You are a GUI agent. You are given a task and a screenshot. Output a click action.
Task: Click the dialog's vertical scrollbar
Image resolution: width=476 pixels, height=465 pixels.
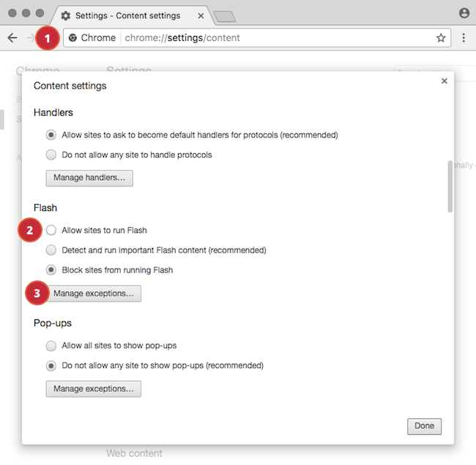click(x=450, y=187)
